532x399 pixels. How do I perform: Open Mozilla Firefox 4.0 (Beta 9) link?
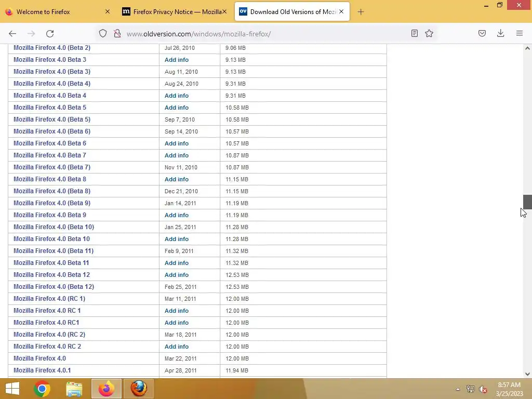(x=52, y=203)
